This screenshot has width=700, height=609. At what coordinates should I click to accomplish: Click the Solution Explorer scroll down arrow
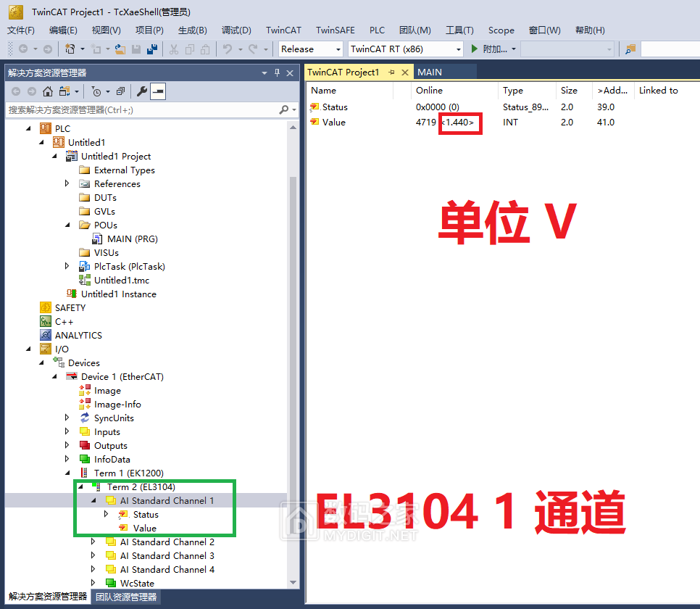293,582
